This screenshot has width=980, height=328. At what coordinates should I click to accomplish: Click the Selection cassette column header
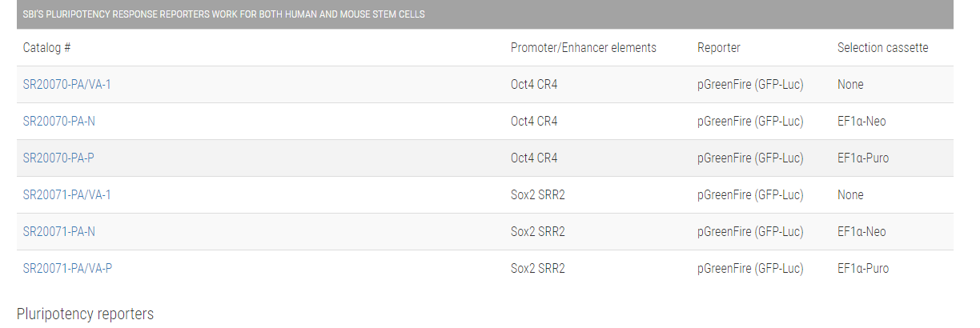point(882,47)
